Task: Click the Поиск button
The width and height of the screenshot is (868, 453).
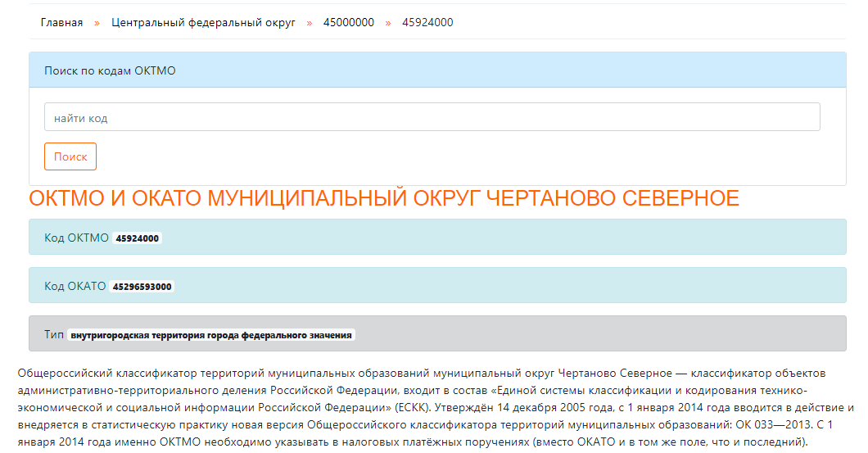Action: pyautogui.click(x=70, y=156)
